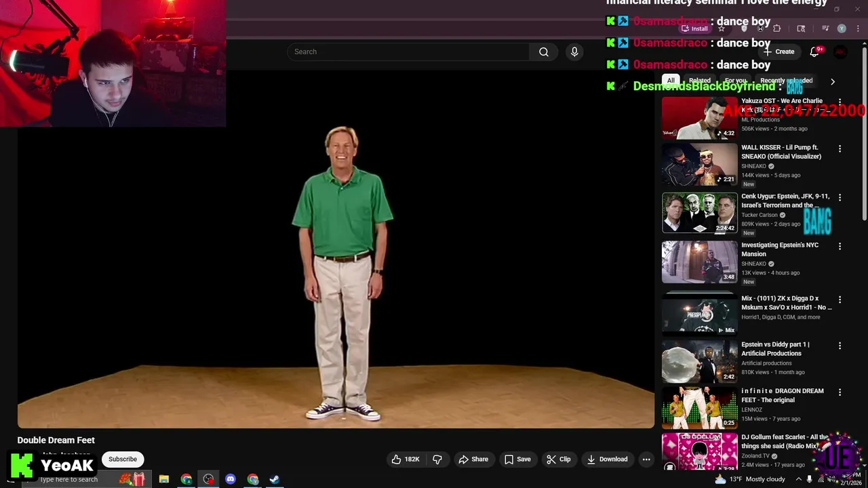This screenshot has width=868, height=488.
Task: Open Discord from the taskbar
Action: click(231, 479)
